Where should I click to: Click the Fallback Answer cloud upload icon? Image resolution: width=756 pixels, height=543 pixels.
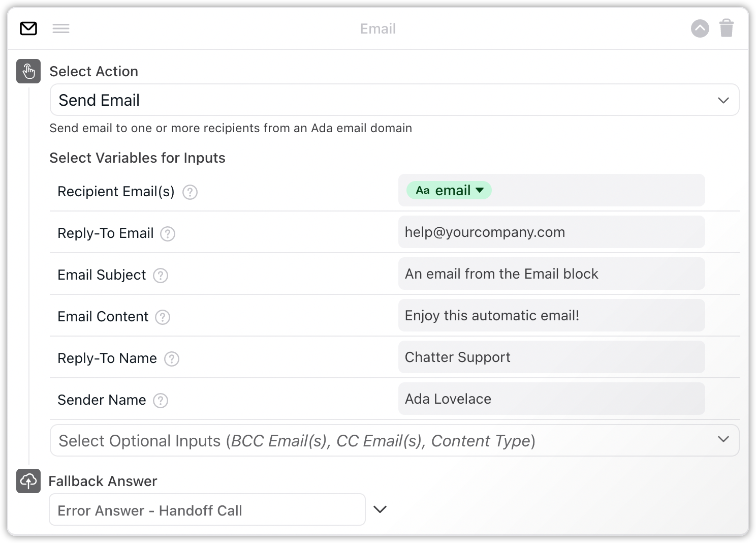click(x=28, y=481)
